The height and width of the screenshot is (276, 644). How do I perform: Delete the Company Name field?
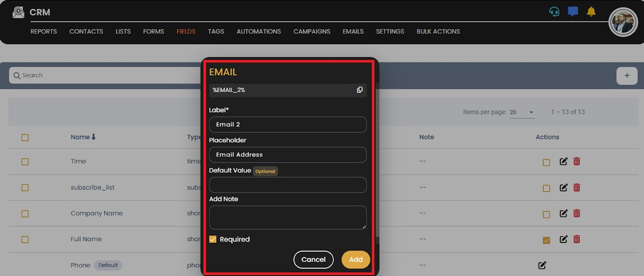pos(576,213)
